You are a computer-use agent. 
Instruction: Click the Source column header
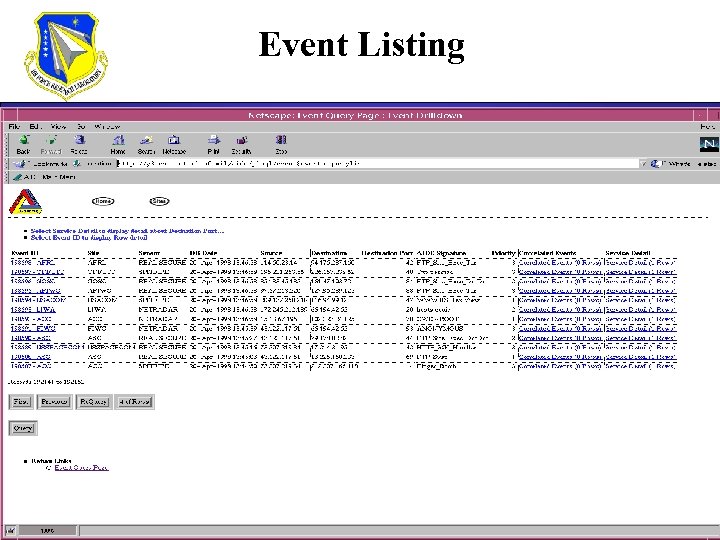pos(271,253)
